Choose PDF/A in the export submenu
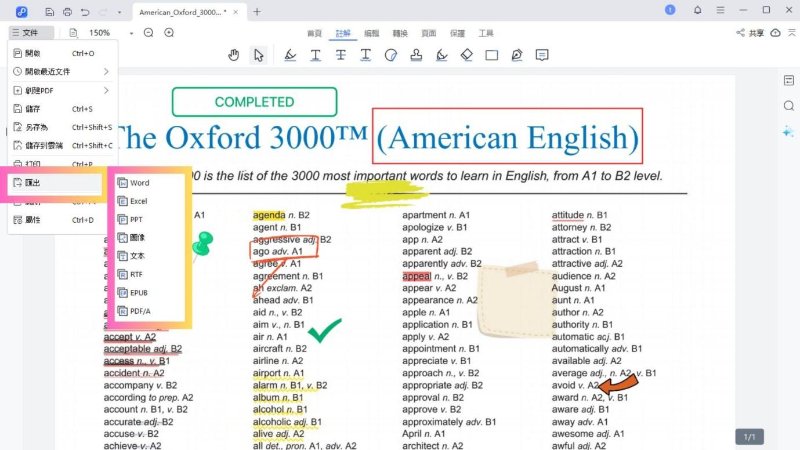 [140, 311]
